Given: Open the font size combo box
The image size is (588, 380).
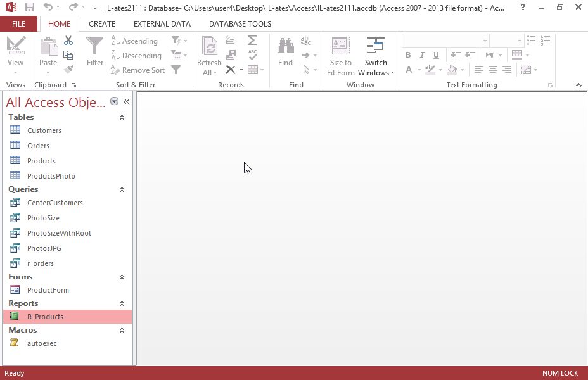Looking at the screenshot, I should point(507,41).
